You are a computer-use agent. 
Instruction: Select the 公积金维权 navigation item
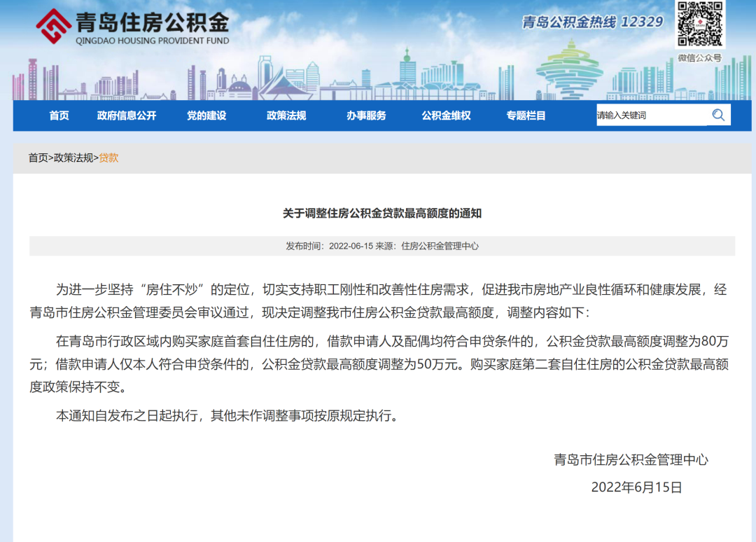446,116
